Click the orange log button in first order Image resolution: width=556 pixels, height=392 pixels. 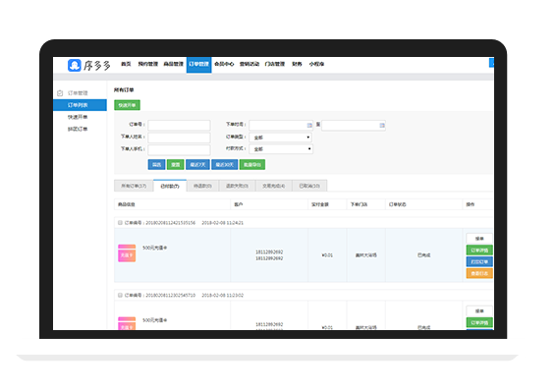[479, 273]
